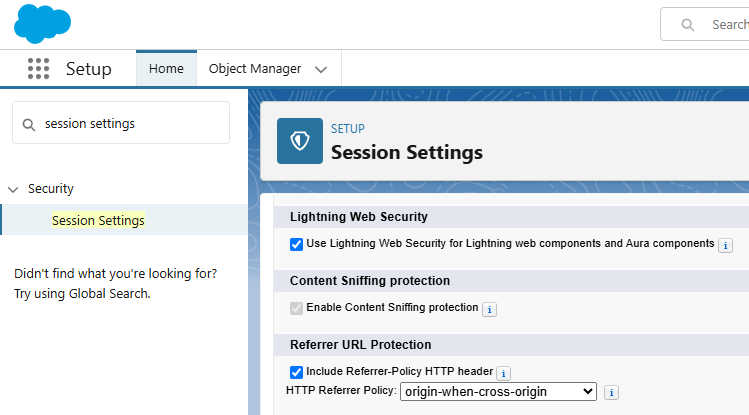Open info icon beside HTTP Referrer Policy dropdown
The image size is (749, 415).
tap(611, 393)
